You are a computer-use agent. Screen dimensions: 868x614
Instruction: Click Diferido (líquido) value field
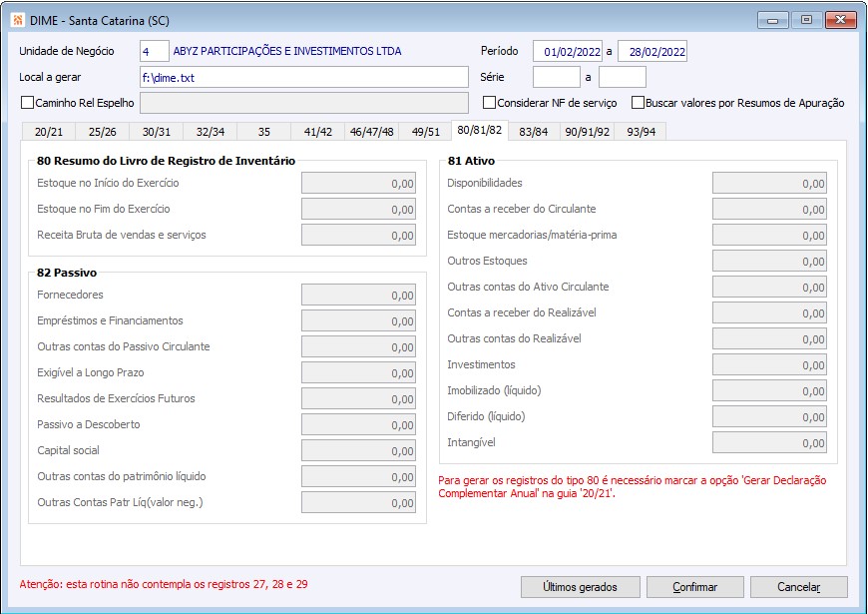(769, 416)
